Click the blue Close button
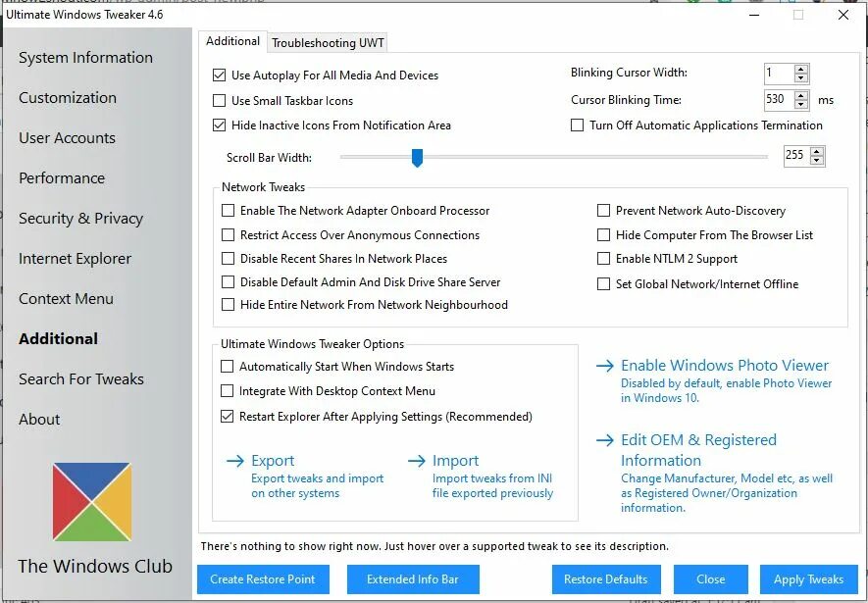868x603 pixels. [711, 579]
